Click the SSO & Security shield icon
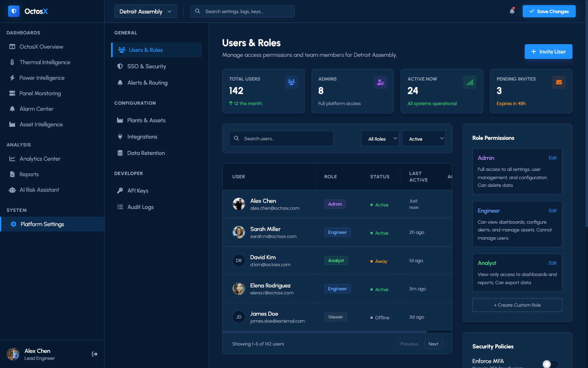Screen dimensions: 588x368 click(x=120, y=66)
